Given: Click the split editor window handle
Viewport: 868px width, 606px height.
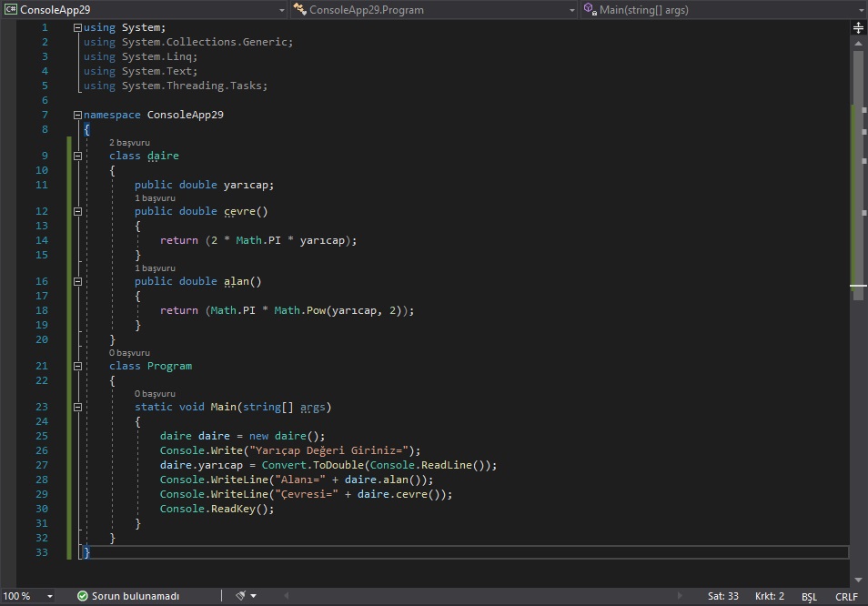Looking at the screenshot, I should pyautogui.click(x=858, y=27).
